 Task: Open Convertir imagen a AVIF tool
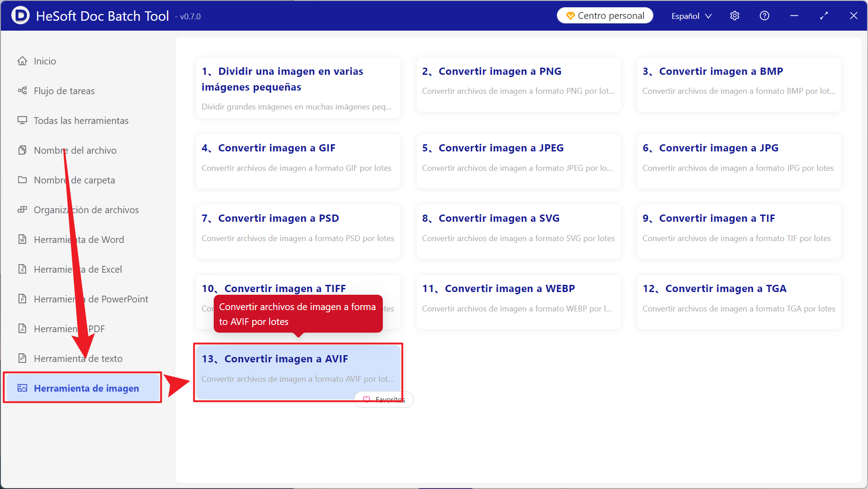coord(298,372)
